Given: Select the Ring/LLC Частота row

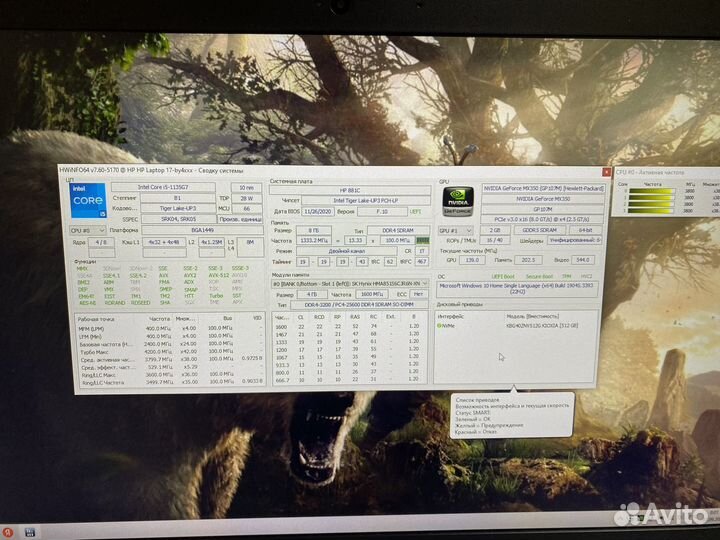Looking at the screenshot, I should 170,382.
